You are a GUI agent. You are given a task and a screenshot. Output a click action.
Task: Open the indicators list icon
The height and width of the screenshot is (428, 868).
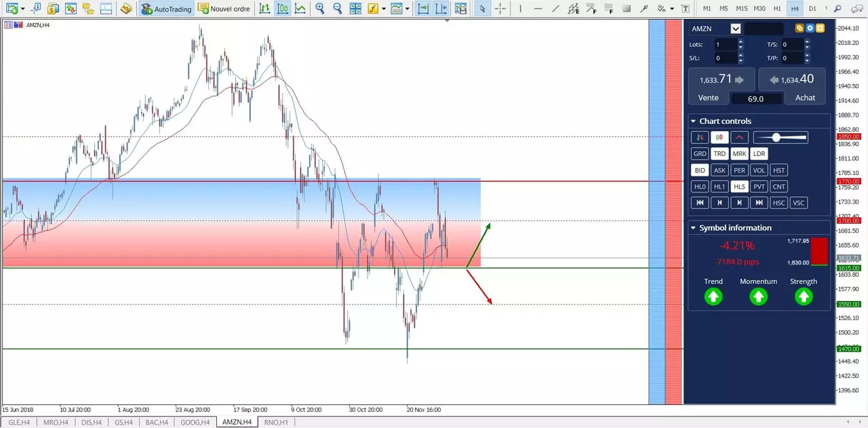(372, 9)
